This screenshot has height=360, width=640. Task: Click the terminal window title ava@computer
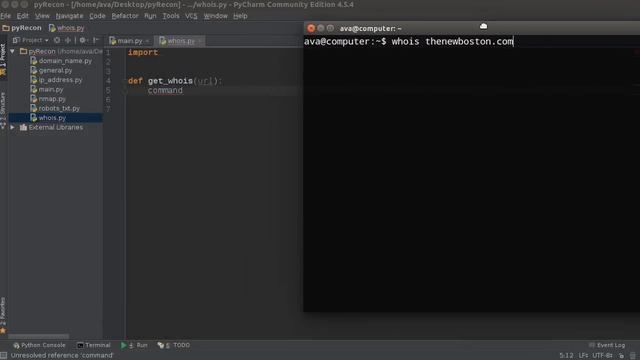(371, 29)
